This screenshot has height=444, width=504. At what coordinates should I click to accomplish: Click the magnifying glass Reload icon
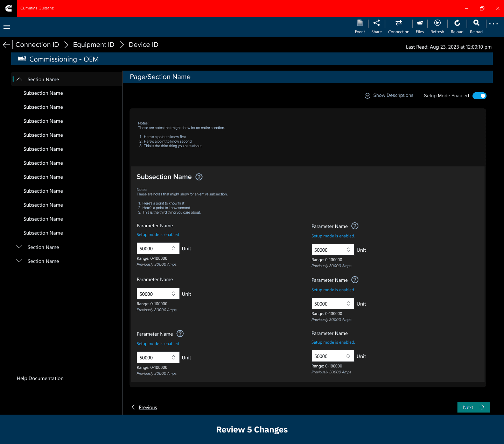pyautogui.click(x=476, y=23)
